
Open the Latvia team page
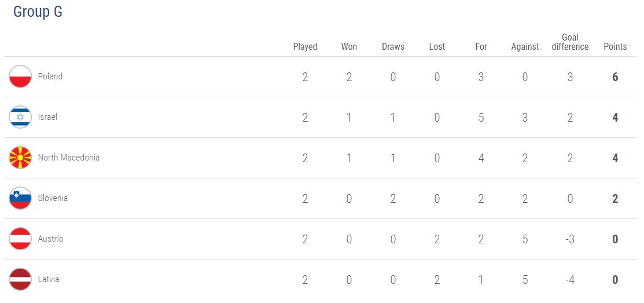coord(49,279)
